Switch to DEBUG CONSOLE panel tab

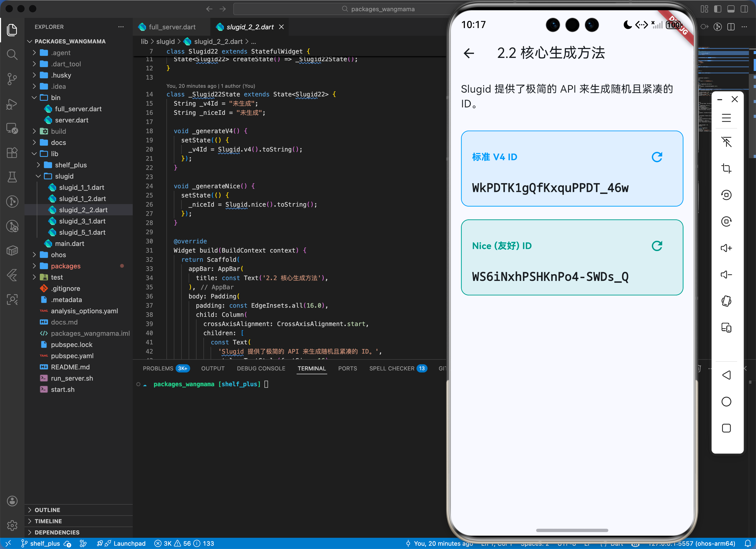click(x=261, y=368)
